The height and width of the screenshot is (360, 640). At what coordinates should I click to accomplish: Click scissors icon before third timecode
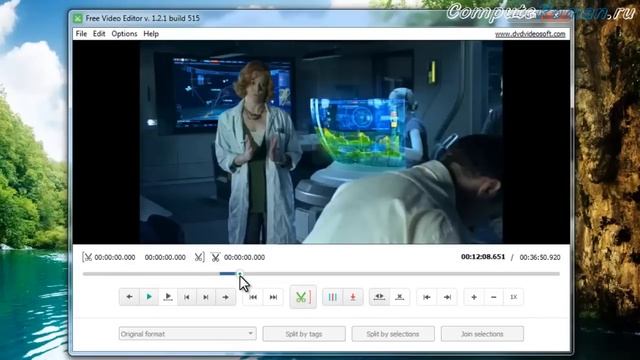pyautogui.click(x=216, y=257)
